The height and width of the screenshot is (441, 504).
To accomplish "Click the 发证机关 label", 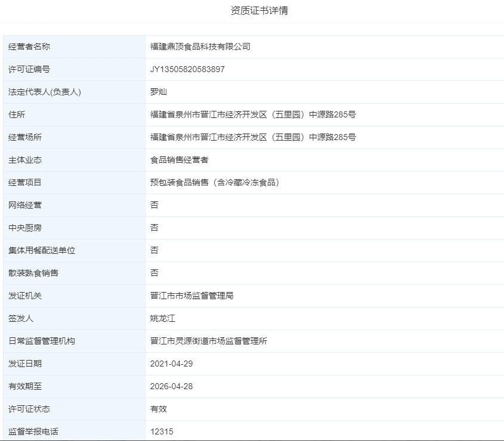I will [x=25, y=296].
